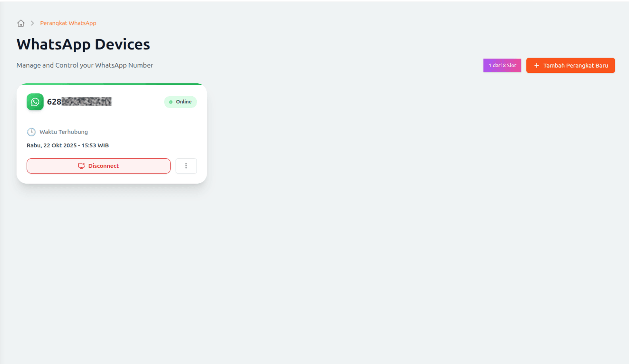Click the green WhatsApp logo on the device card
This screenshot has height=364, width=629.
35,102
